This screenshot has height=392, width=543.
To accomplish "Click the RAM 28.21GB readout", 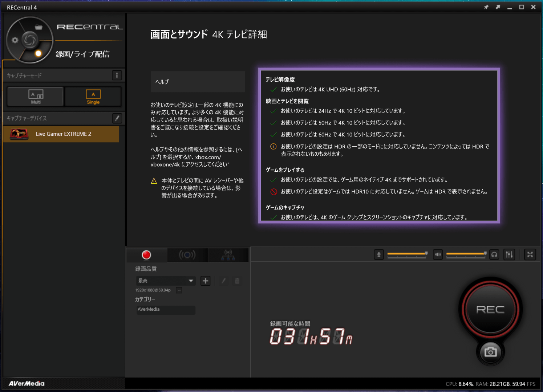I will click(493, 384).
